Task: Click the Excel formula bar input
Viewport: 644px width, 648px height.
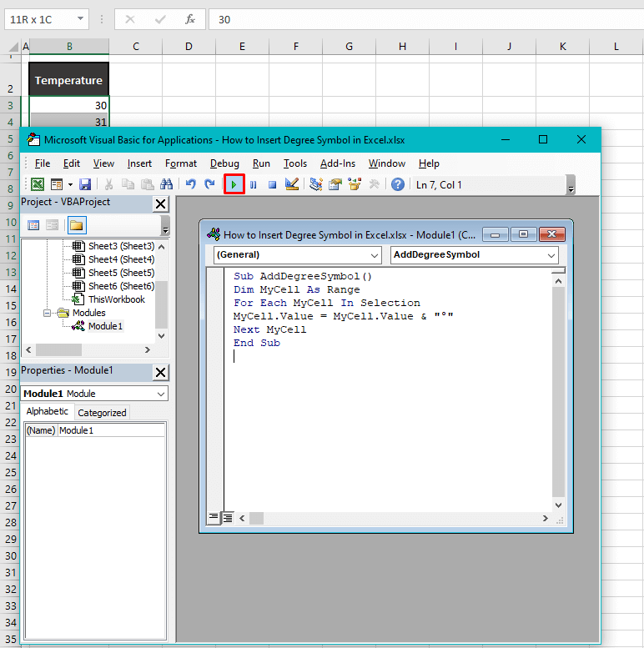Action: tap(417, 19)
